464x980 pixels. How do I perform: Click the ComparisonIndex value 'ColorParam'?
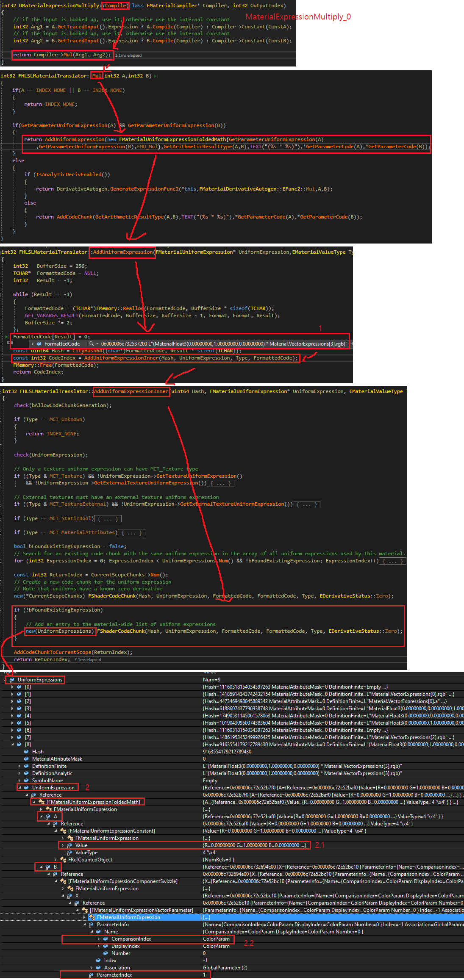pyautogui.click(x=216, y=939)
